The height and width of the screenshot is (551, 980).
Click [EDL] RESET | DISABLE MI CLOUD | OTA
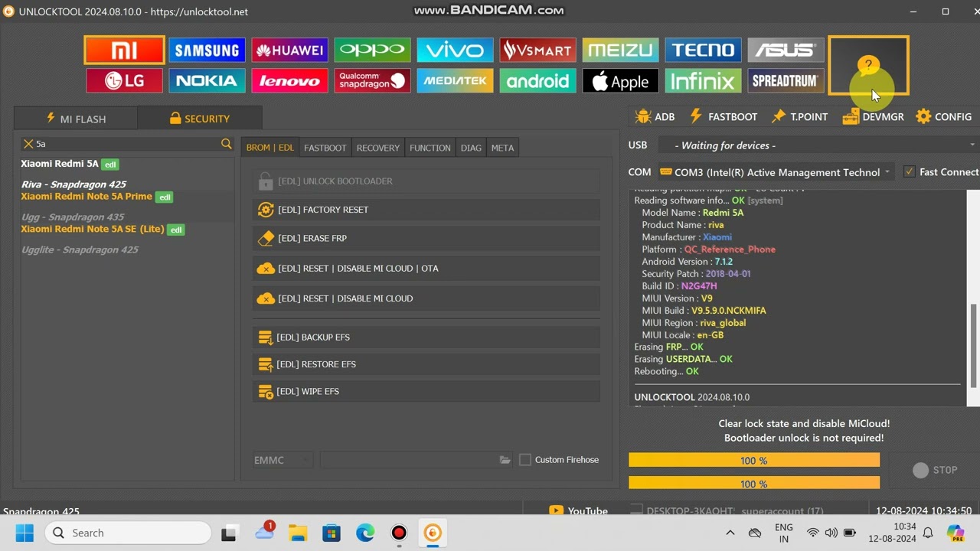point(426,269)
